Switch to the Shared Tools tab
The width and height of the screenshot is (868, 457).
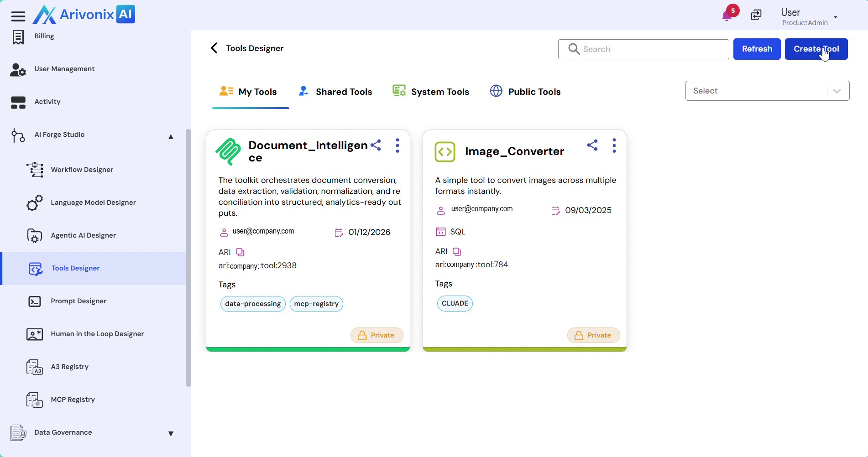[x=335, y=92]
